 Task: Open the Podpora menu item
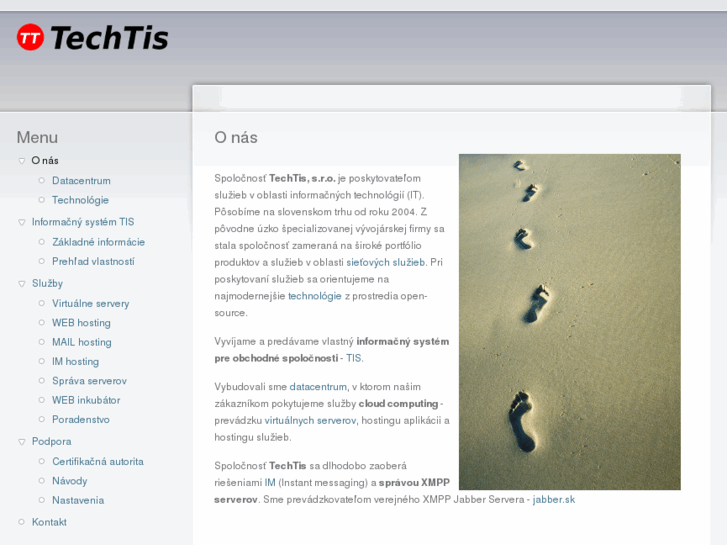point(51,441)
